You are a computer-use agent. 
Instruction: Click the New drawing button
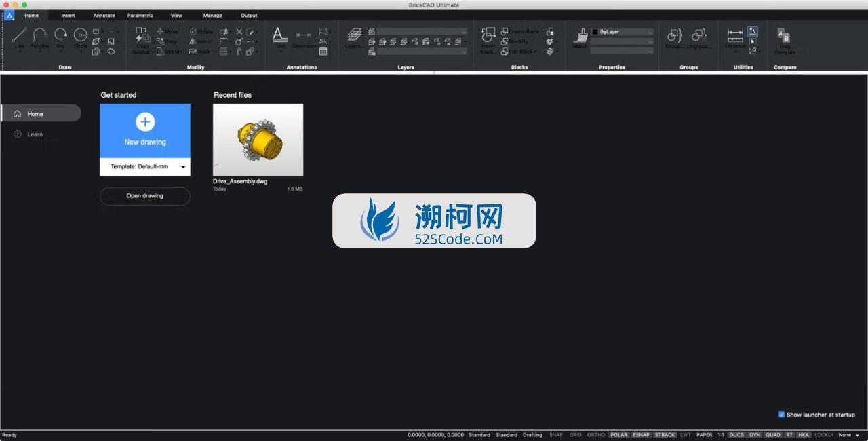pyautogui.click(x=145, y=131)
